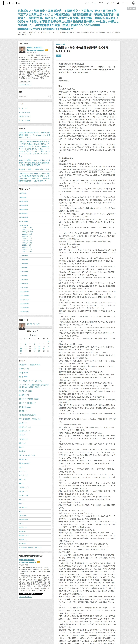Click the search magnifier icon
This screenshot has width=138, height=644.
point(49,96)
